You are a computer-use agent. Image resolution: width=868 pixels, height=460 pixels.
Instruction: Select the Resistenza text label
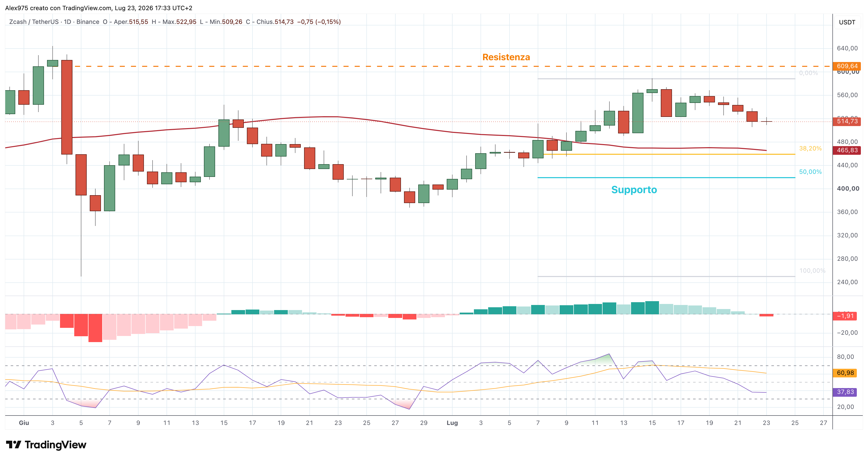tap(506, 57)
